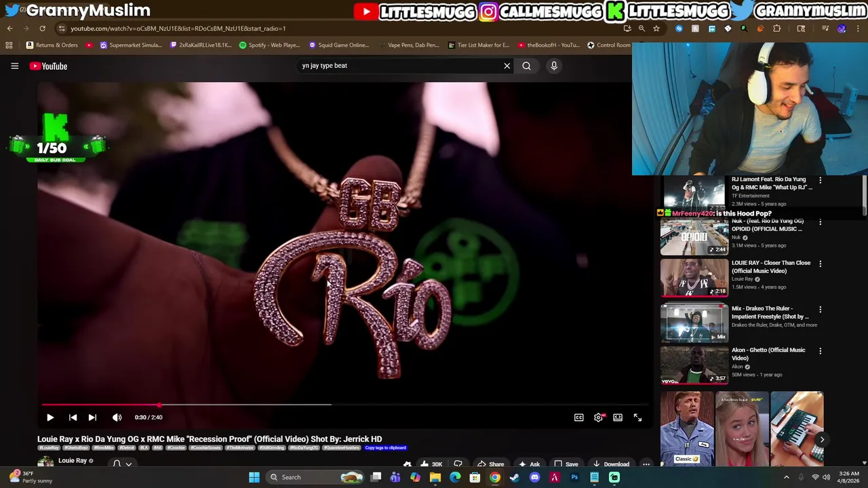Image resolution: width=868 pixels, height=488 pixels.
Task: Advance the Shorts shelf with right arrow
Action: pyautogui.click(x=822, y=439)
